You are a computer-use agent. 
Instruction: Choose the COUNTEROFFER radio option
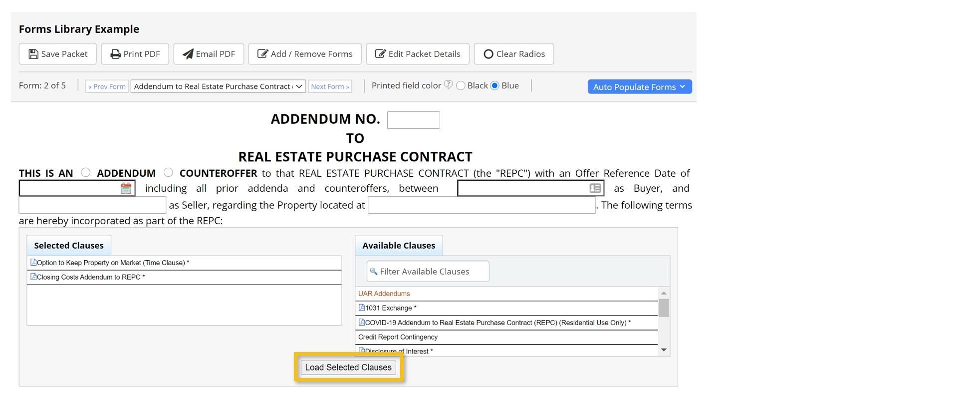(168, 172)
